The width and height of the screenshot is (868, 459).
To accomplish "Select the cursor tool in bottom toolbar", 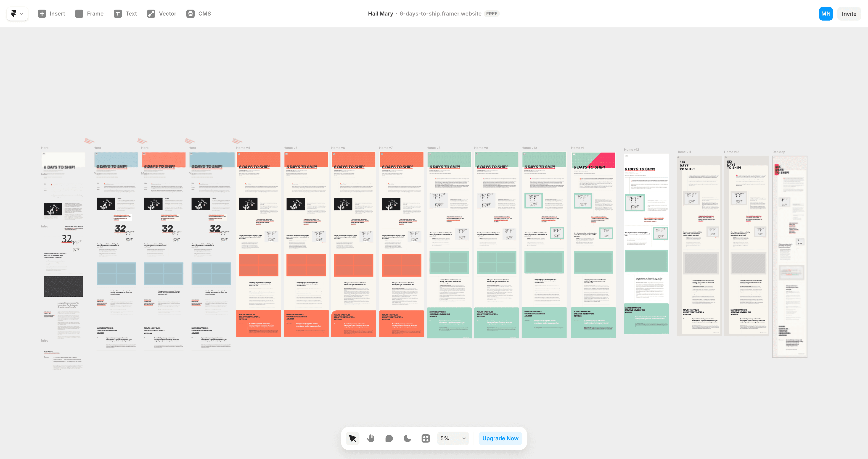I will coord(352,438).
